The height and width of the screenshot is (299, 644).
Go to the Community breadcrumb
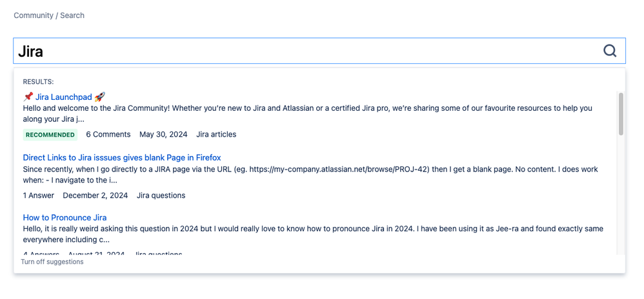click(x=33, y=15)
